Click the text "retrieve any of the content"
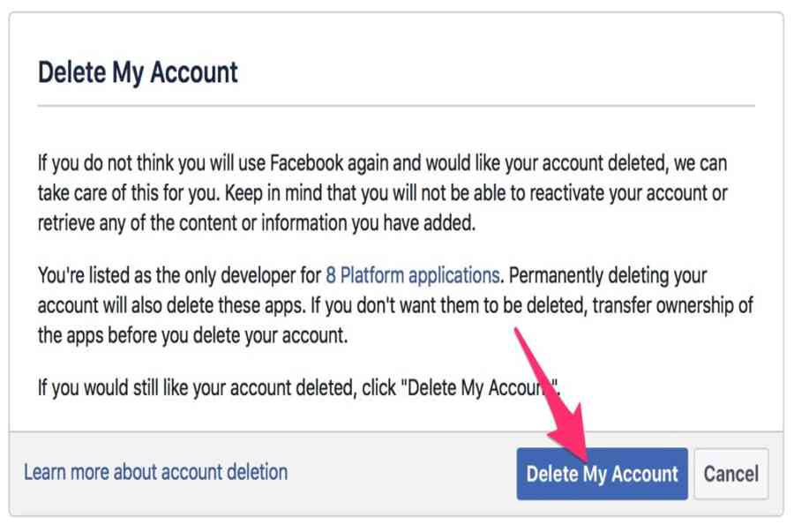Viewport: 794px width, 532px height. tap(132, 222)
